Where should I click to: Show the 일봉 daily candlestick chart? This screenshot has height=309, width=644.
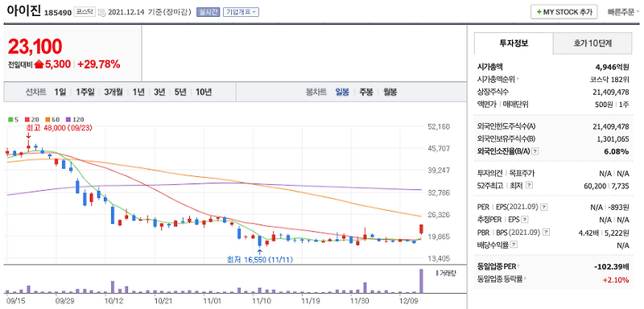342,92
